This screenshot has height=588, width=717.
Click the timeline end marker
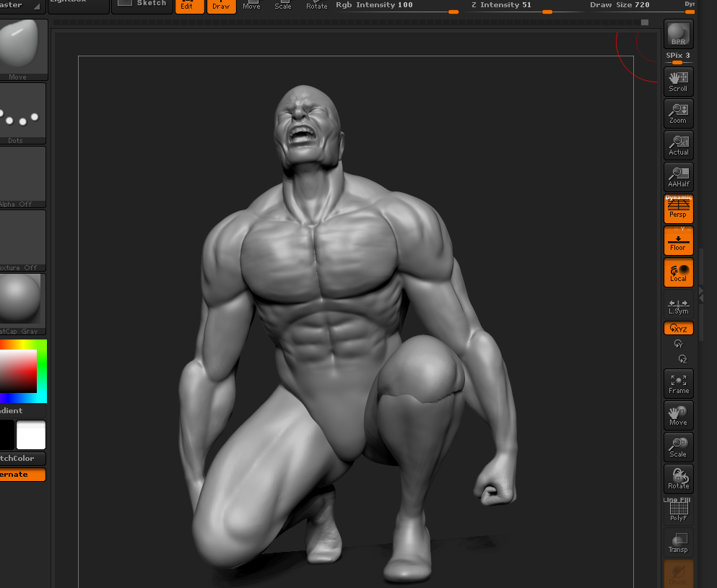tap(645, 22)
